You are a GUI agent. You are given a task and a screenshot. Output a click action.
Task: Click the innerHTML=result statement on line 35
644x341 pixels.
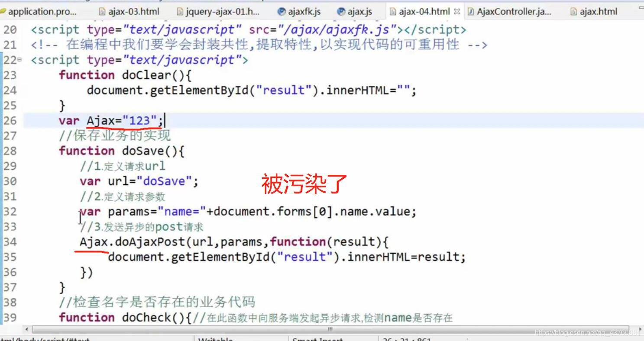coord(406,257)
